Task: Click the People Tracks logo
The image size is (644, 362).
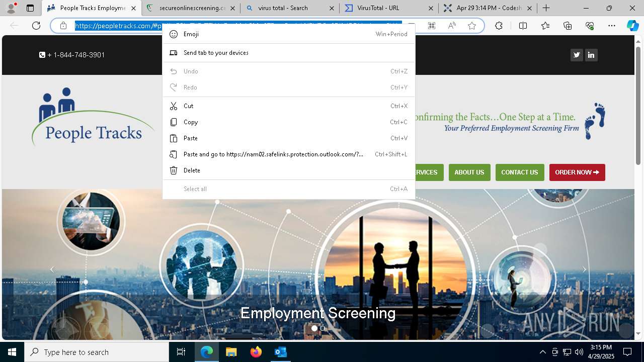Action: 93,117
